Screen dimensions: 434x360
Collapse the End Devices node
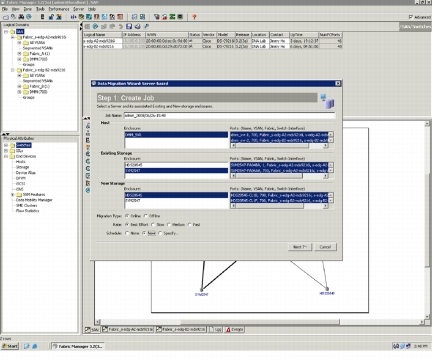point(6,156)
